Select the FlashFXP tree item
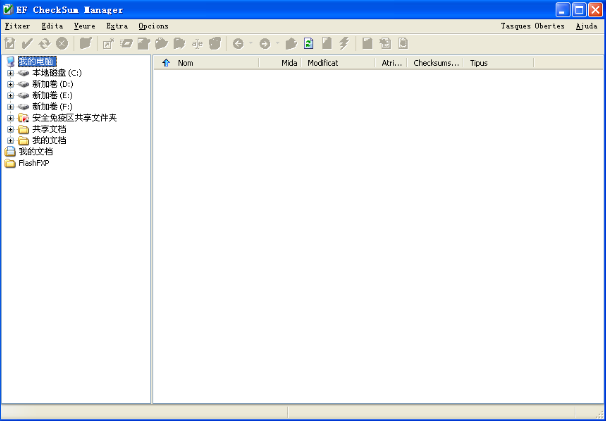Screen dimensions: 606x421 [34, 164]
